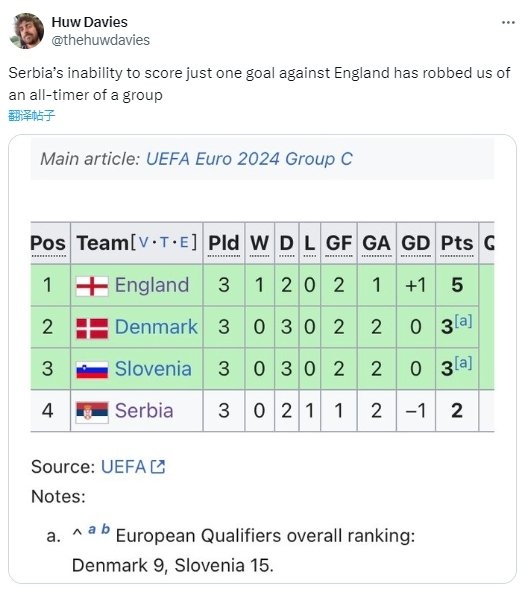The height and width of the screenshot is (589, 532).
Task: Click the England flag icon
Action: (92, 286)
